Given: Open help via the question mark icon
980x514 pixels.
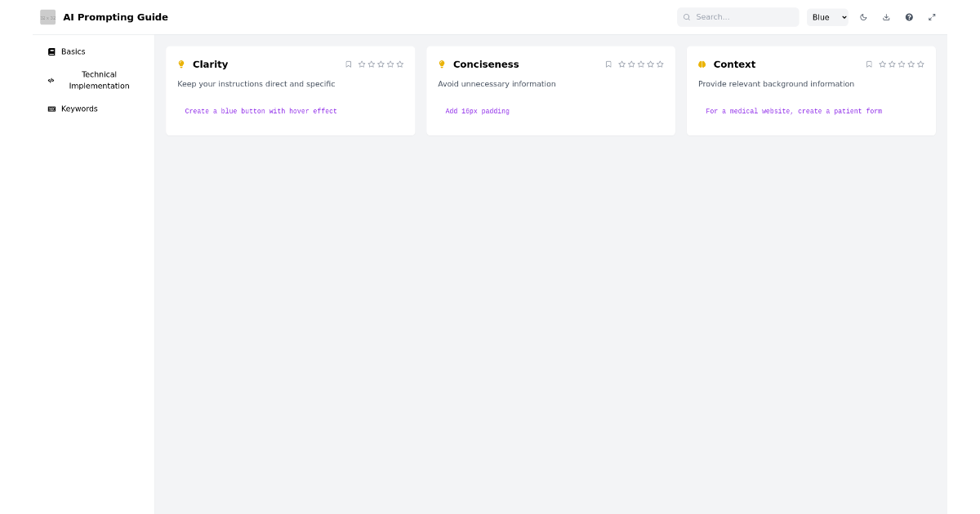Looking at the screenshot, I should (x=909, y=16).
